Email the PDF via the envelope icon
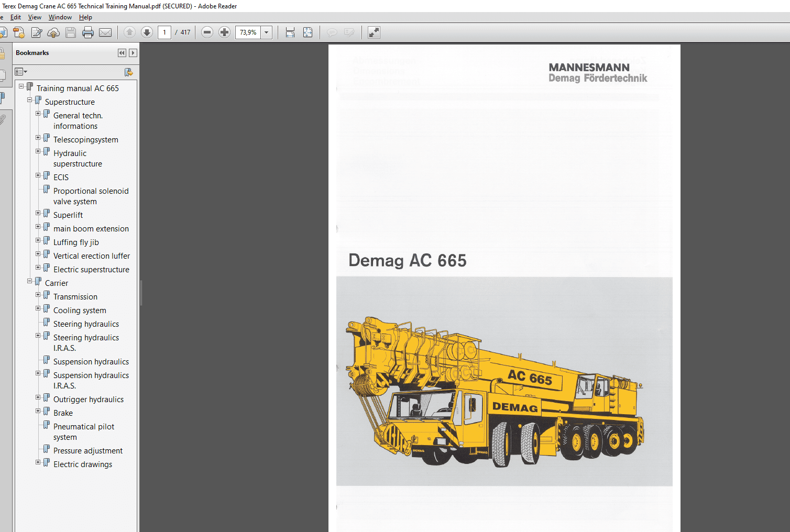Image resolution: width=790 pixels, height=532 pixels. coord(106,32)
